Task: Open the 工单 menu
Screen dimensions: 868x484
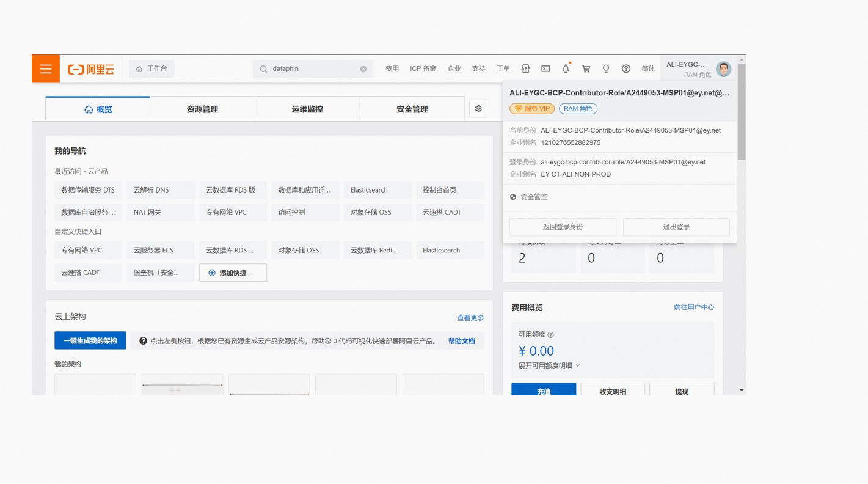Action: click(503, 69)
